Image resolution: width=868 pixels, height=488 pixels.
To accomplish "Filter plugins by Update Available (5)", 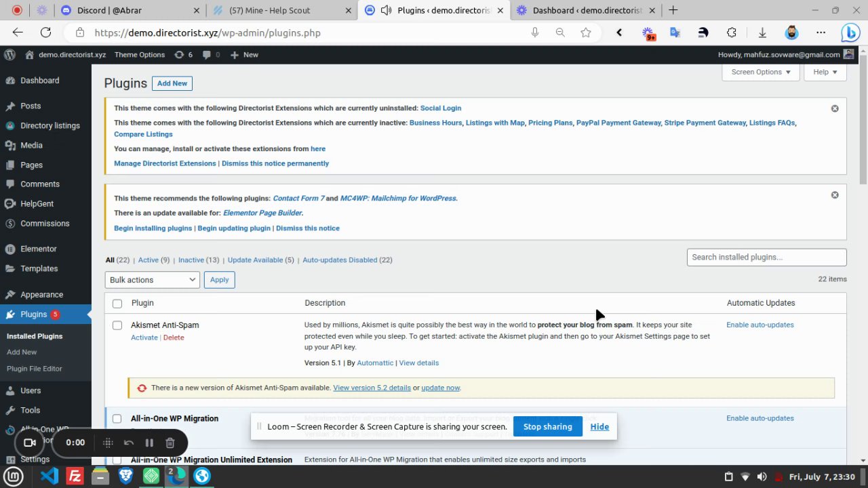I will [x=261, y=260].
